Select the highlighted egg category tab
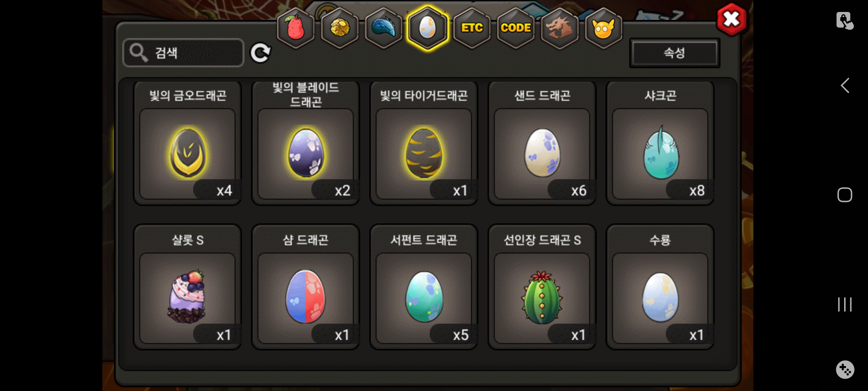Viewport: 868px width, 391px height. (x=427, y=28)
